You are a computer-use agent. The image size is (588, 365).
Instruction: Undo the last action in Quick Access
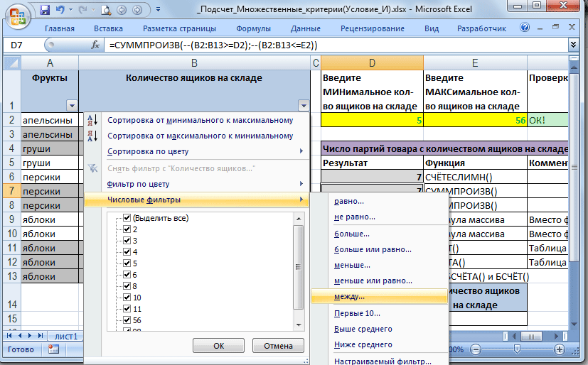click(62, 11)
